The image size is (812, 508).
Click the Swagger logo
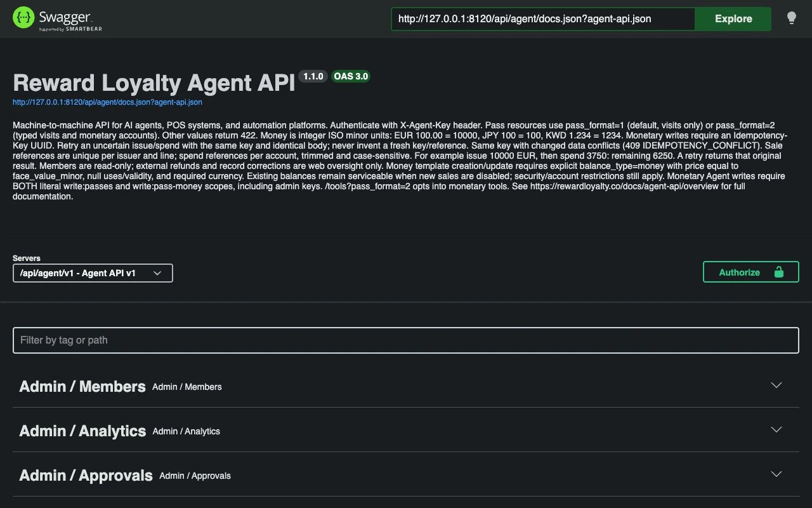click(57, 18)
